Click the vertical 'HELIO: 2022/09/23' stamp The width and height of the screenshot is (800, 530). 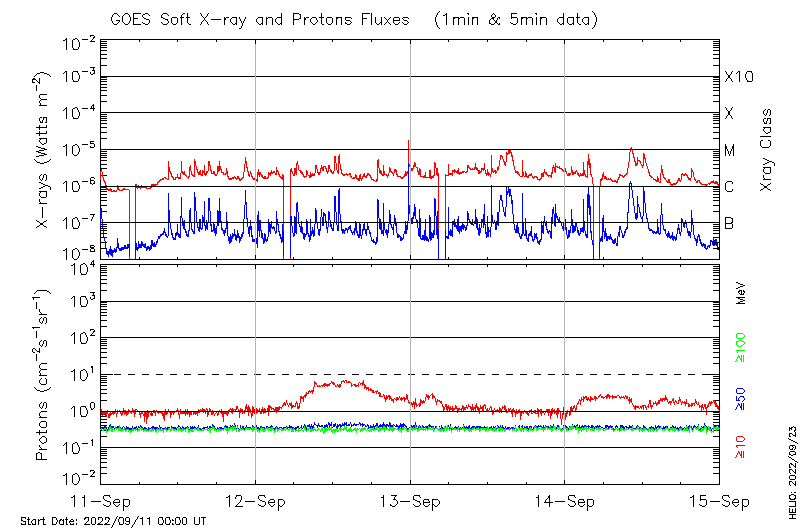pos(792,468)
